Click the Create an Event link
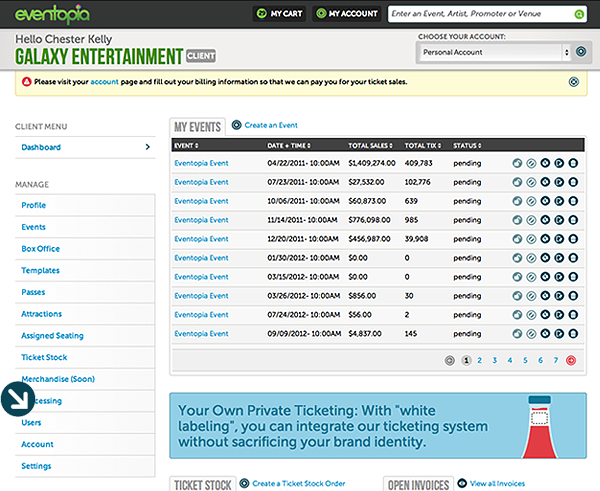600x491 pixels. [x=271, y=125]
